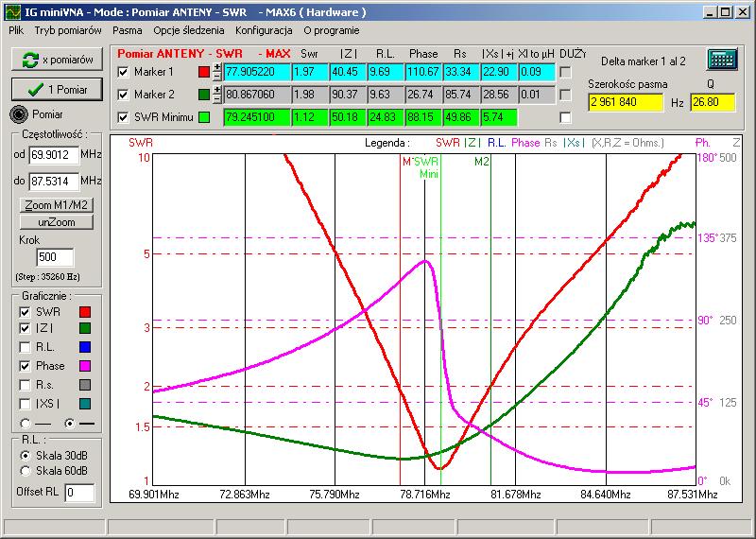Open the Tryb pomiarów menu
The width and height of the screenshot is (756, 539).
click(68, 30)
